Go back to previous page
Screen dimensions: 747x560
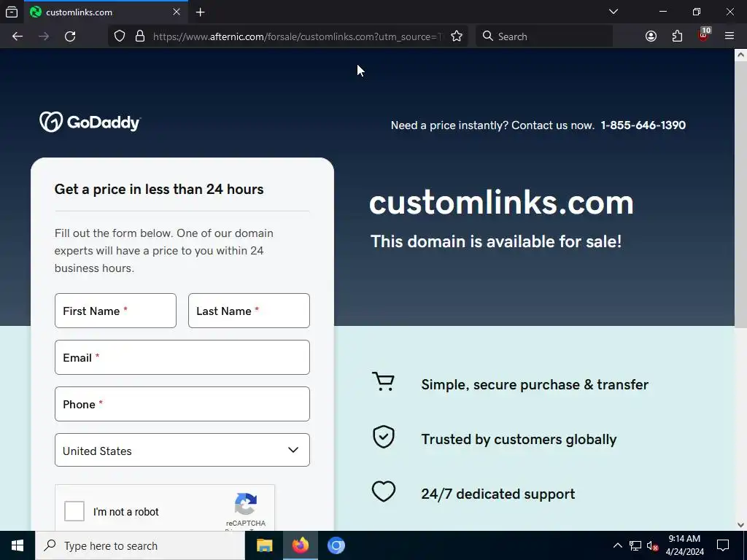pyautogui.click(x=18, y=36)
